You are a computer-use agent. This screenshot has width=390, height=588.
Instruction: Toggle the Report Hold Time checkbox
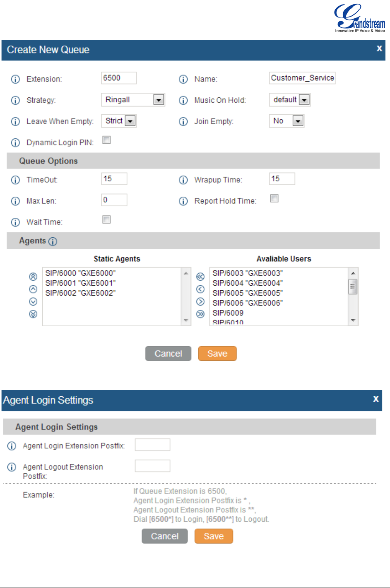[x=274, y=199]
